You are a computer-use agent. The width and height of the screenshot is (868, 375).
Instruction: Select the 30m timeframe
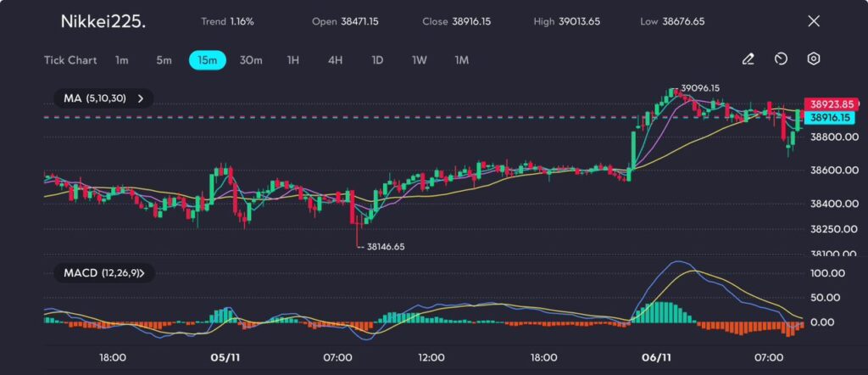tap(251, 60)
